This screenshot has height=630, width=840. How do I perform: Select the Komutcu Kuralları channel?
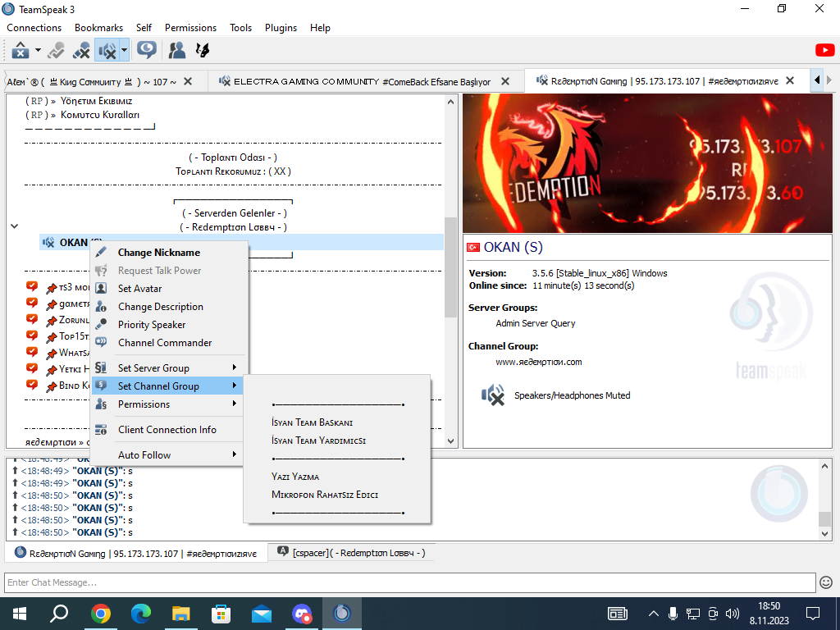[83, 115]
